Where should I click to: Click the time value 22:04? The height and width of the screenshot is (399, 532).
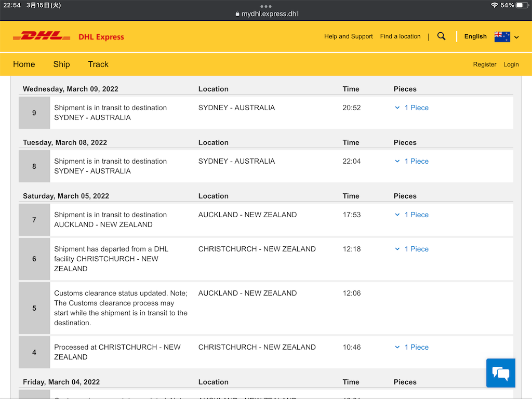point(352,161)
